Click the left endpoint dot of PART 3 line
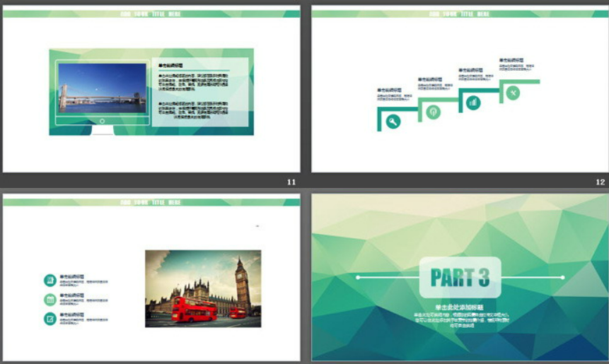 [358, 278]
